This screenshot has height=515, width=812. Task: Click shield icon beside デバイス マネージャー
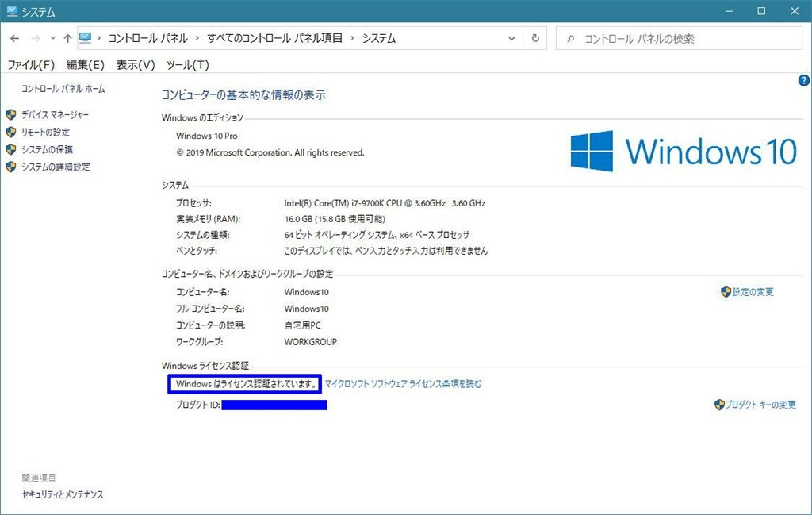point(11,114)
